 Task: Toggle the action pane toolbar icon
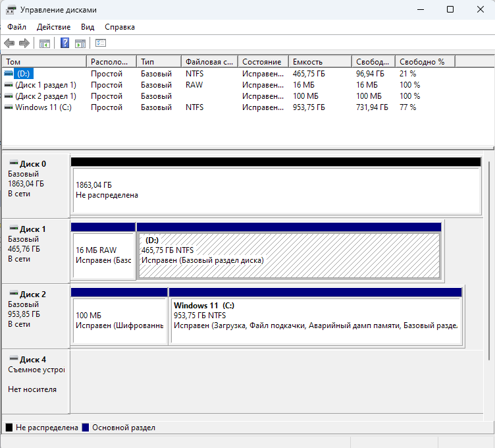[80, 43]
